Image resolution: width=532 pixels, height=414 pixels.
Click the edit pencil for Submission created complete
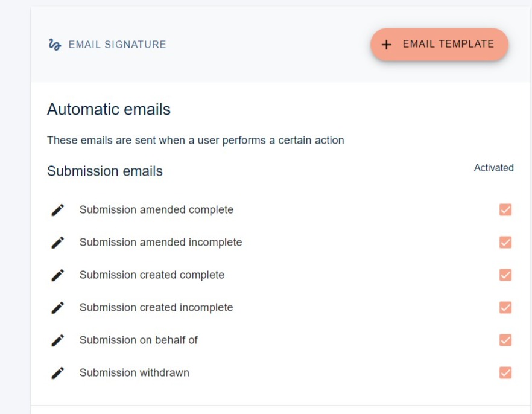pos(57,275)
